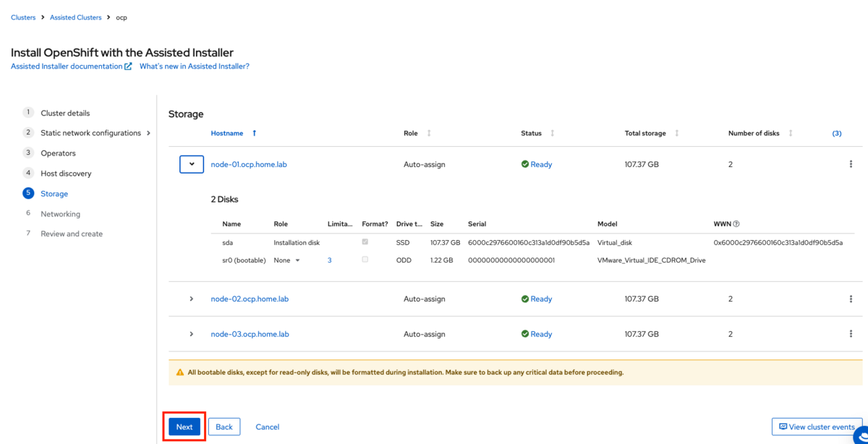Click the warning triangle icon in alert banner
Viewport: 868px width, 444px height.
pyautogui.click(x=180, y=373)
